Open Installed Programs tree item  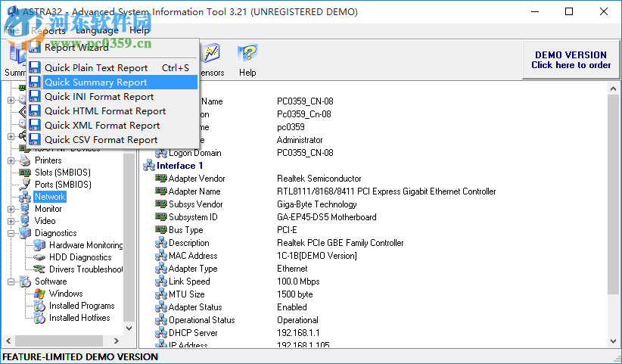click(82, 306)
